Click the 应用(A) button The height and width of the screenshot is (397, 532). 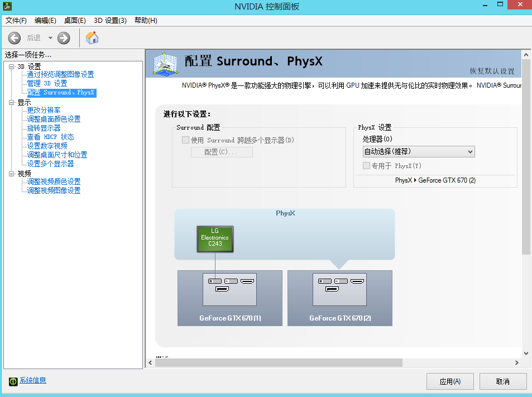point(450,381)
